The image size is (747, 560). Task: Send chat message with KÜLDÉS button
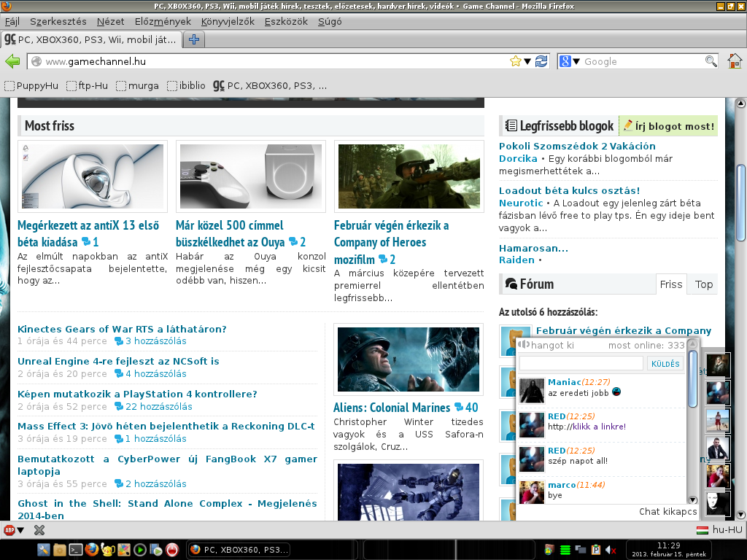coord(665,364)
